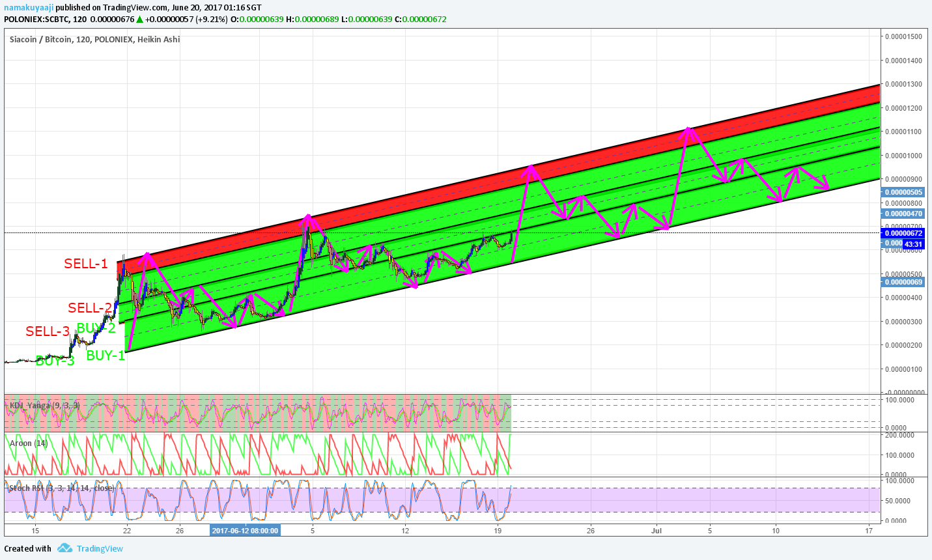
Task: Click the Aroon (14) indicator label
Action: tap(29, 443)
